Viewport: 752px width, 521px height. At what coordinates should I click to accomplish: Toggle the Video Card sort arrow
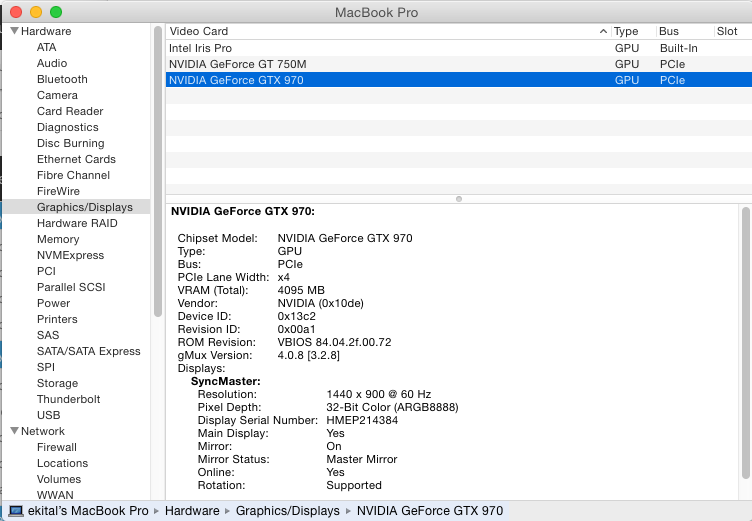(x=603, y=31)
